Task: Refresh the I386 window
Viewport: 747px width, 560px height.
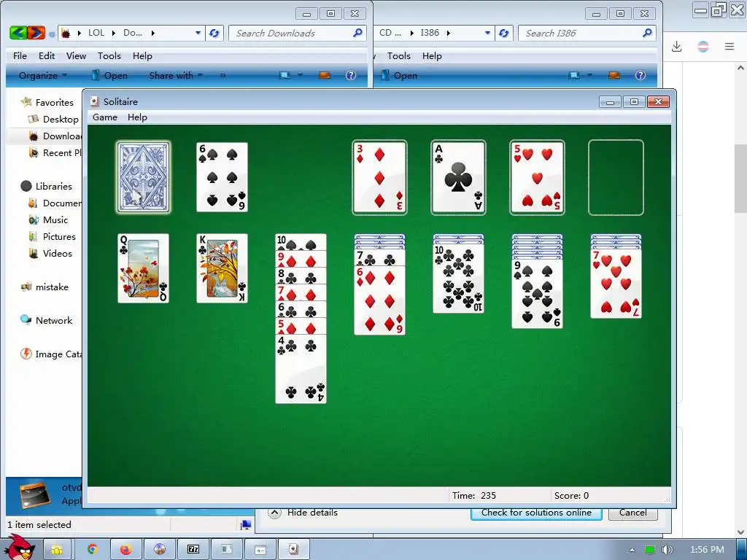Action: (503, 33)
